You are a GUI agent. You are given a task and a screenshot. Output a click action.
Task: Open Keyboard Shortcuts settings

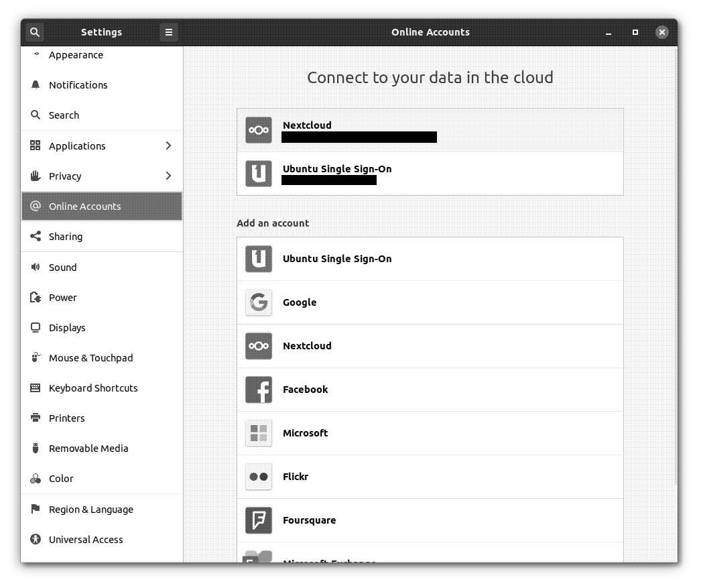click(x=102, y=388)
